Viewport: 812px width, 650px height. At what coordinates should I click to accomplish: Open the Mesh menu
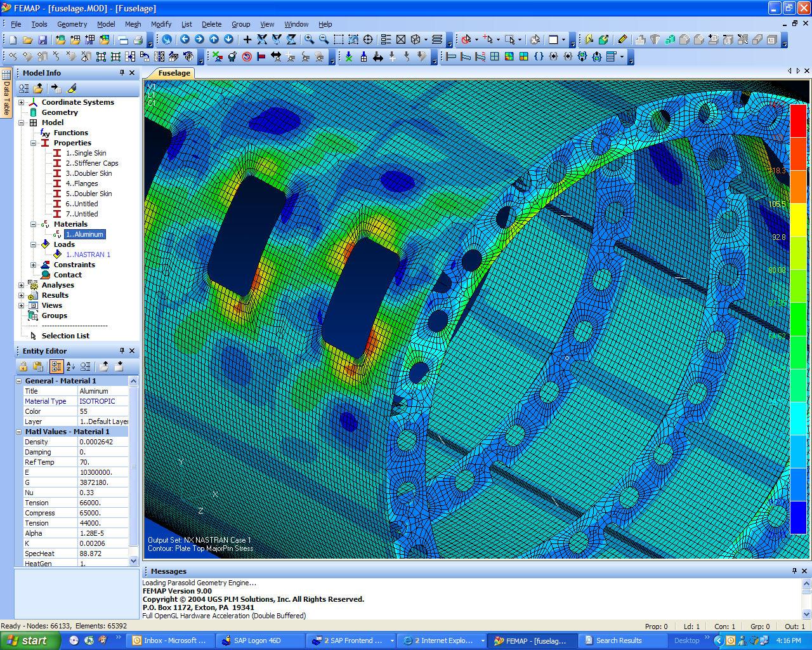(x=133, y=24)
